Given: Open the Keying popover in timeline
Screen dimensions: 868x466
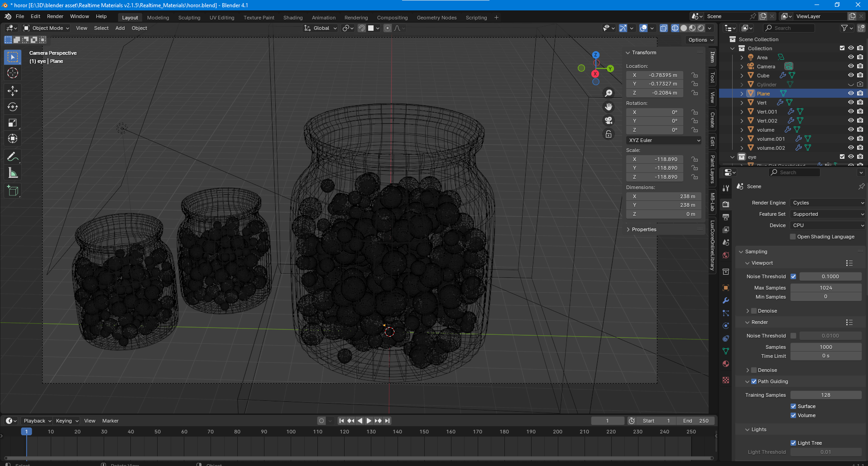Looking at the screenshot, I should click(67, 421).
